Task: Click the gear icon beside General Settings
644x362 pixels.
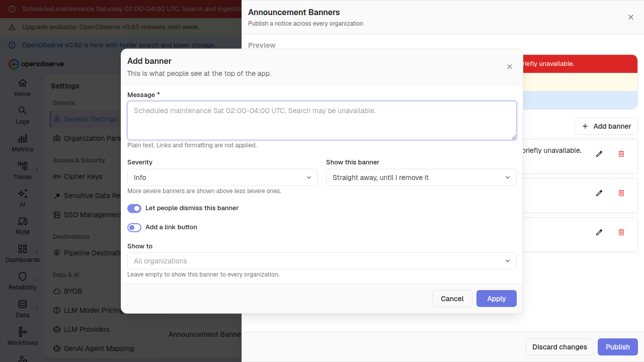Action: tap(57, 119)
